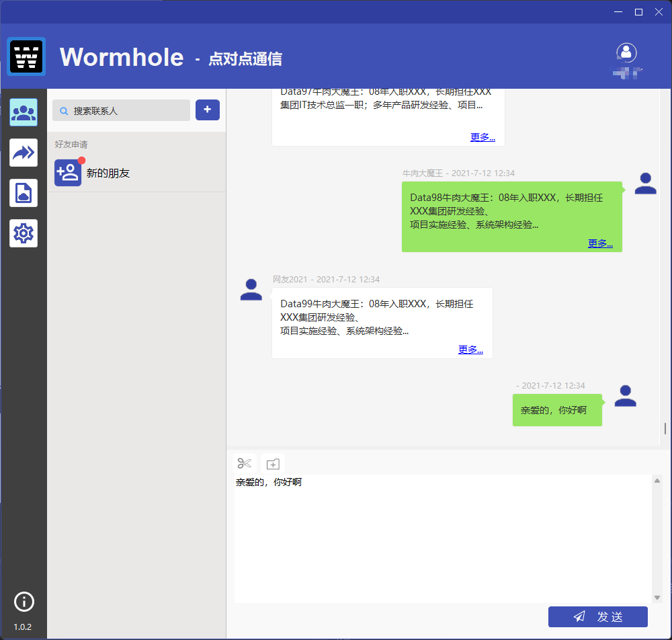Click the scissors screenshot tool icon
This screenshot has height=640, width=672.
point(245,463)
